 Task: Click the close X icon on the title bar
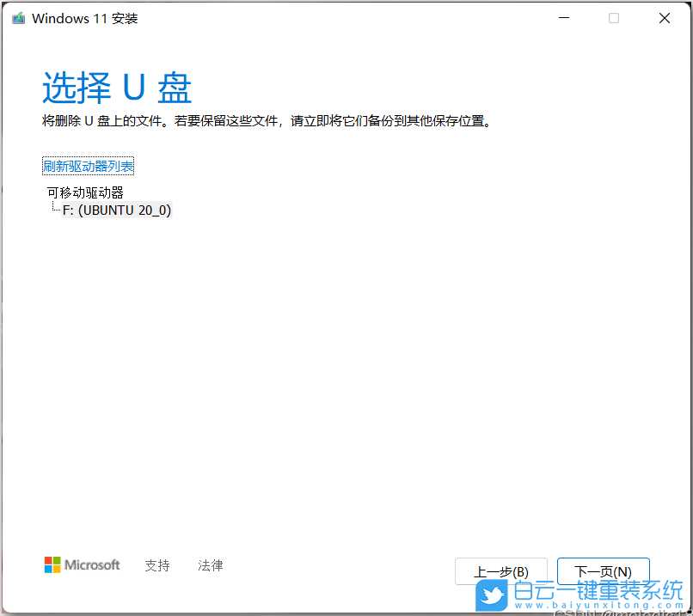pyautogui.click(x=664, y=17)
